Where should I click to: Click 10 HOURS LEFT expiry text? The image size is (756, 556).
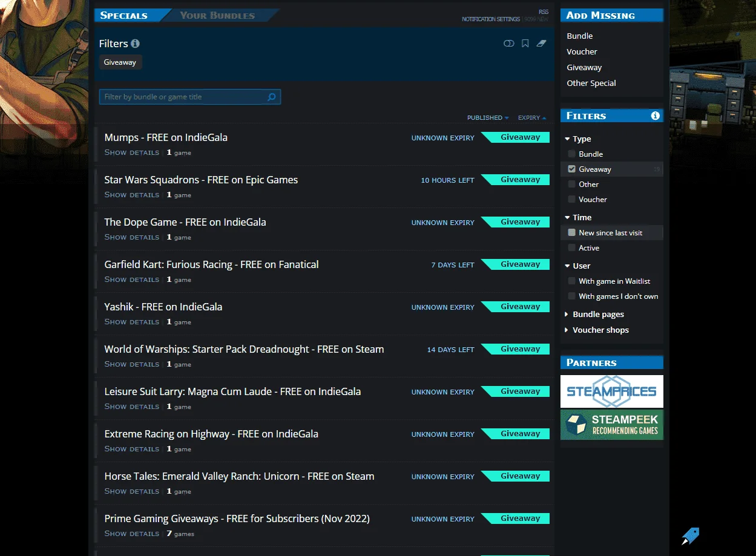447,180
